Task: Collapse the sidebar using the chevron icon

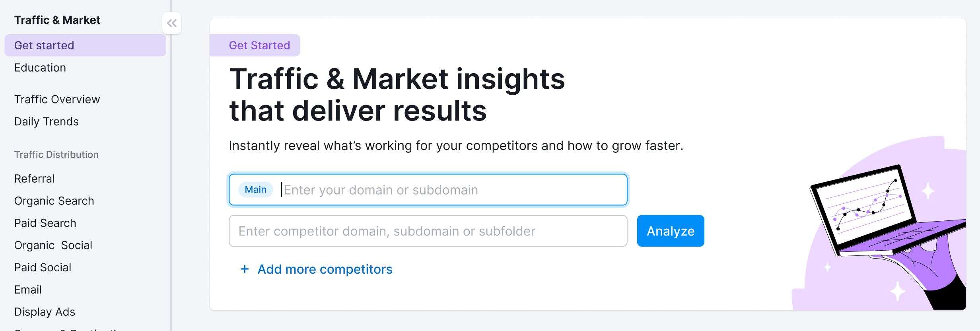Action: (x=172, y=23)
